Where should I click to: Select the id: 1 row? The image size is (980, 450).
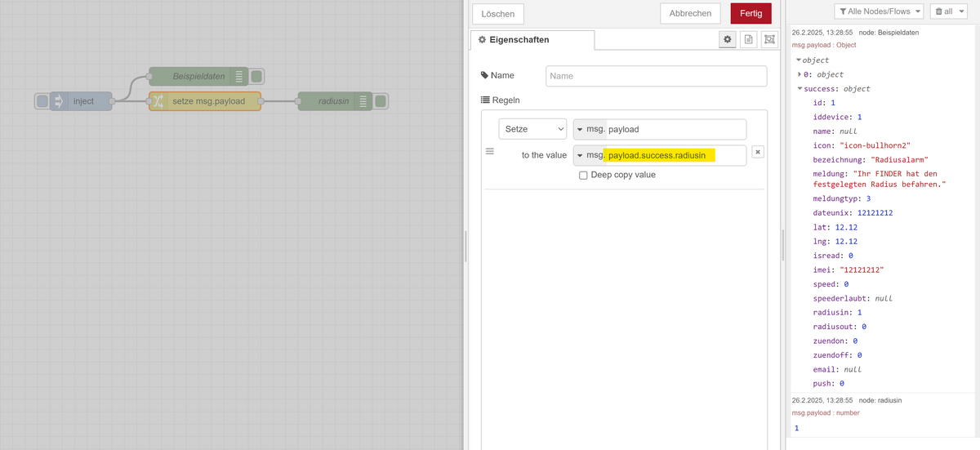[x=824, y=103]
